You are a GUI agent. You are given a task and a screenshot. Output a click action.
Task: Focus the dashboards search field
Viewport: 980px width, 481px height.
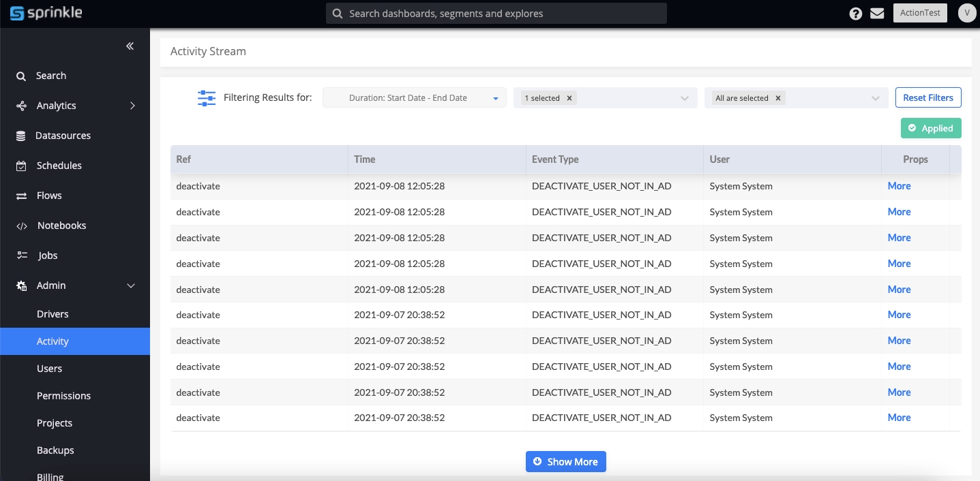click(496, 14)
